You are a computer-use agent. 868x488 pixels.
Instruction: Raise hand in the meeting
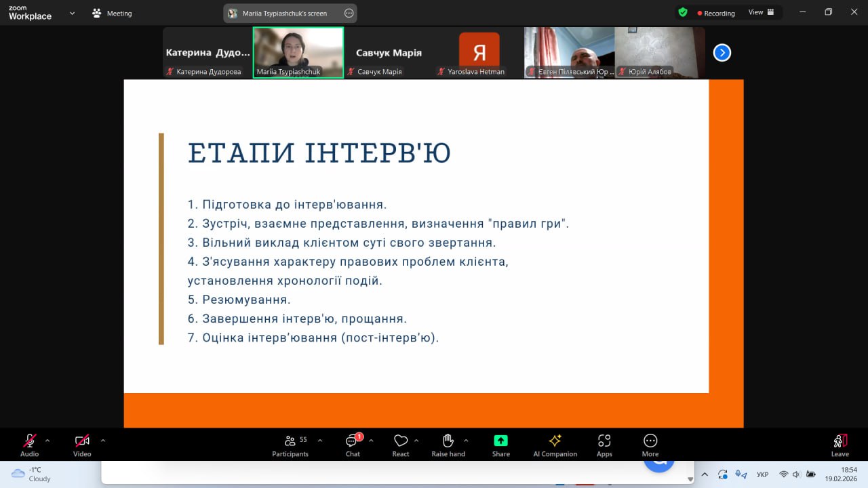tap(448, 445)
